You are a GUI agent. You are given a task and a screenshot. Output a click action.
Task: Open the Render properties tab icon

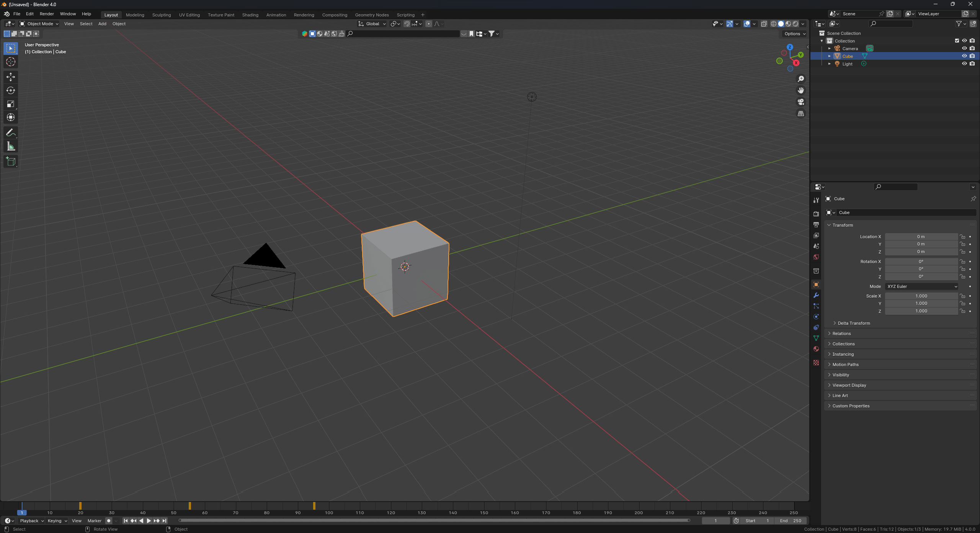pos(816,214)
